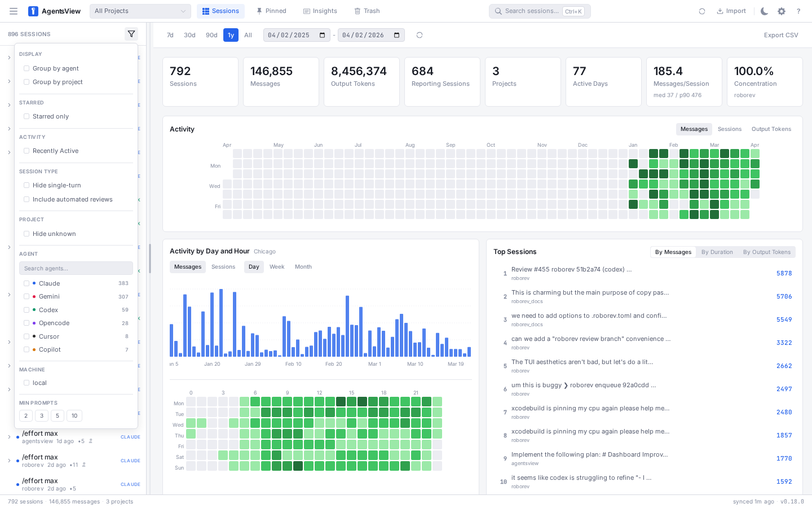812x508 pixels.
Task: Expand the first session row chevron
Action: click(x=9, y=58)
